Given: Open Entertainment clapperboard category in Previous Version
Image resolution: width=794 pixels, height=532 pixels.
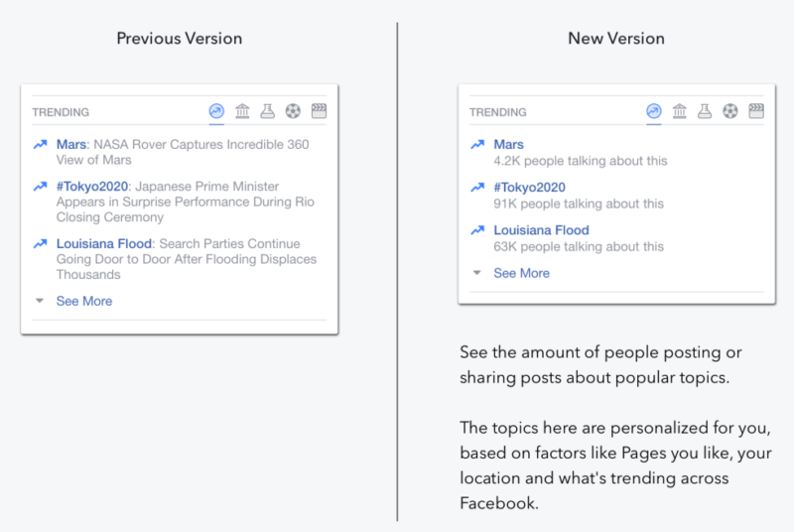Looking at the screenshot, I should coord(319,111).
